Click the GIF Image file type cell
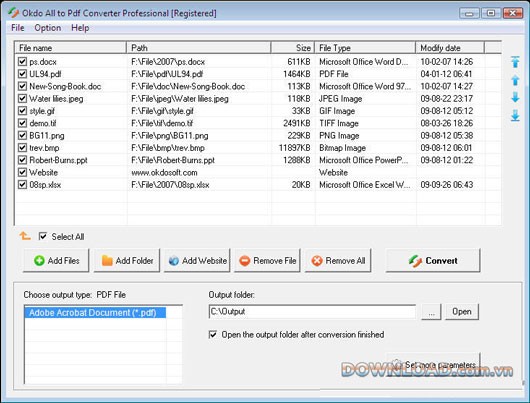 [x=337, y=111]
